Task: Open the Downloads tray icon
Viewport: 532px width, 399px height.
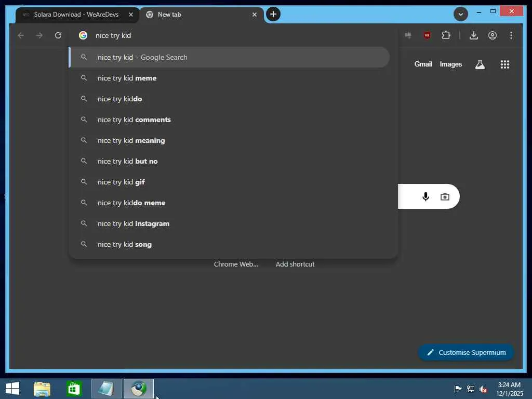Action: click(474, 35)
